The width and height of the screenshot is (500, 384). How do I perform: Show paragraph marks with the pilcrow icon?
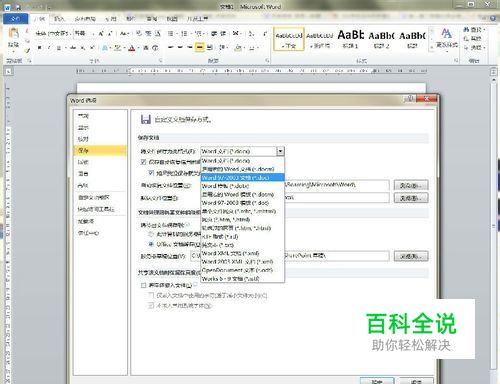pyautogui.click(x=265, y=33)
